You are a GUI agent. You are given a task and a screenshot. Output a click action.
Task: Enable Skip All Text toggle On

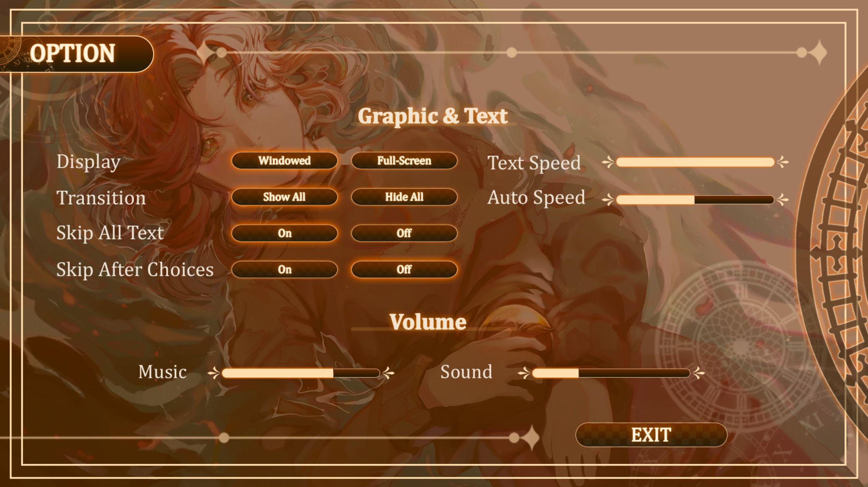click(284, 232)
